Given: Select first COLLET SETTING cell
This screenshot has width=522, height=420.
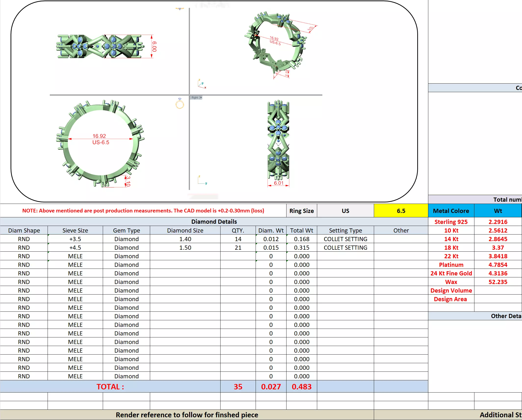Looking at the screenshot, I should pos(345,239).
